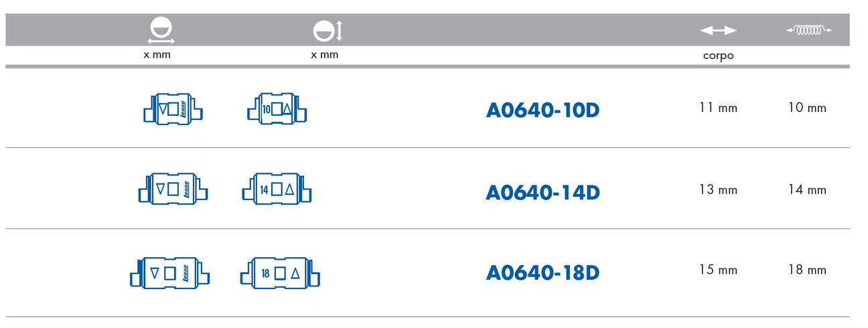Screen dimensions: 868x328
Task: Click the corpo column label
Action: [x=718, y=56]
